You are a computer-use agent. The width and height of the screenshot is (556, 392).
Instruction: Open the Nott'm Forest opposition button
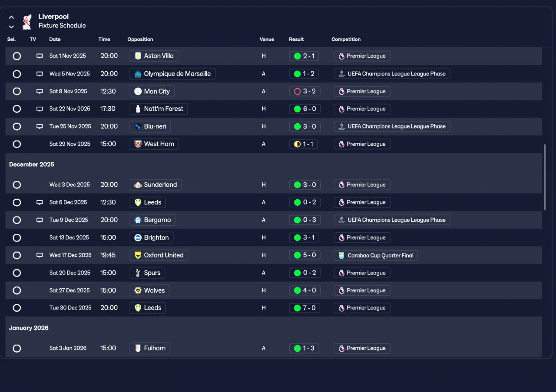click(x=159, y=109)
